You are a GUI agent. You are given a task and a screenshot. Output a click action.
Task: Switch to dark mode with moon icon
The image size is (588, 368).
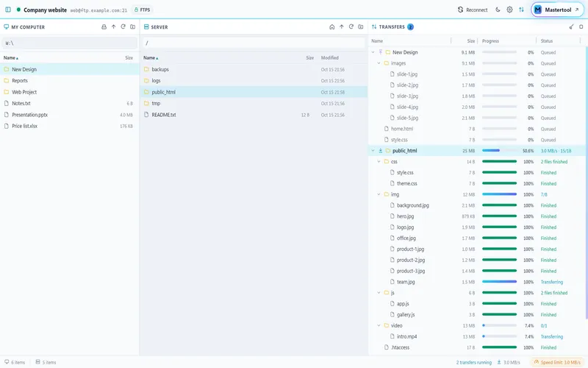pyautogui.click(x=498, y=10)
